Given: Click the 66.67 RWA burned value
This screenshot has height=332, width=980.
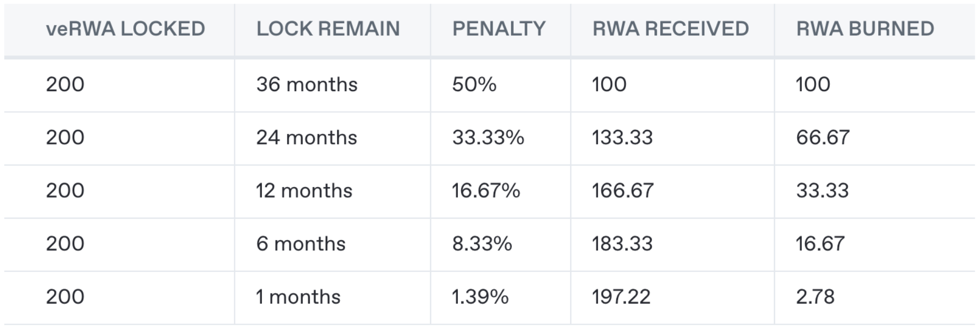Looking at the screenshot, I should [x=822, y=138].
